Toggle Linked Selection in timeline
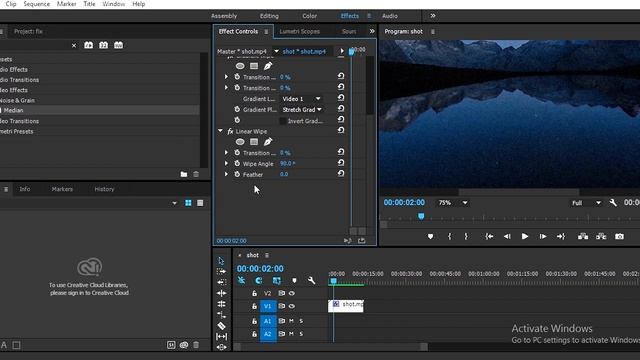Screen dimensions: 640x360 pos(276,280)
